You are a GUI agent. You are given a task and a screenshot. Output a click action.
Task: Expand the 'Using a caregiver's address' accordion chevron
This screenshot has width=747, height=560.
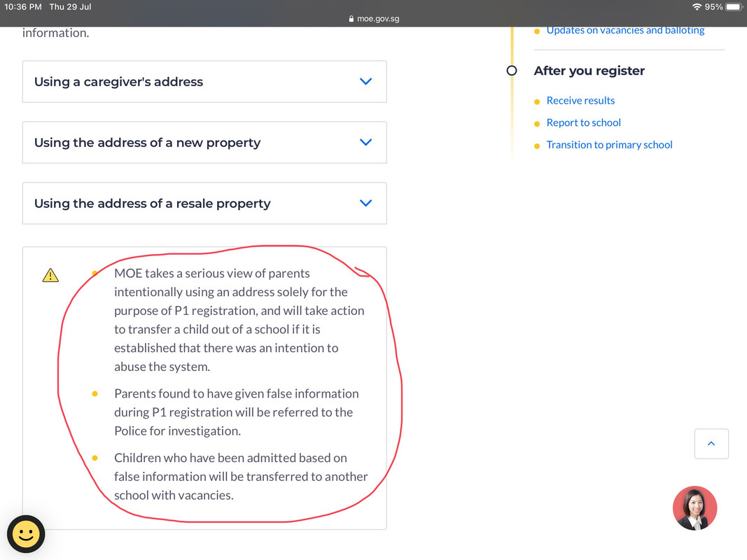[x=365, y=81]
